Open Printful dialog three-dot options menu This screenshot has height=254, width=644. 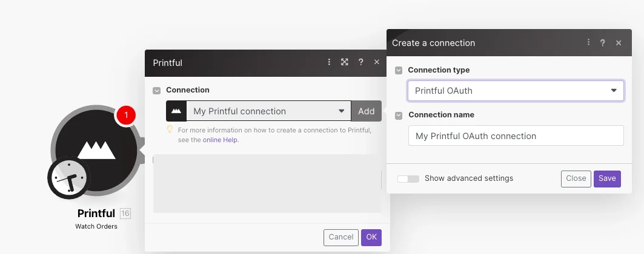point(329,62)
